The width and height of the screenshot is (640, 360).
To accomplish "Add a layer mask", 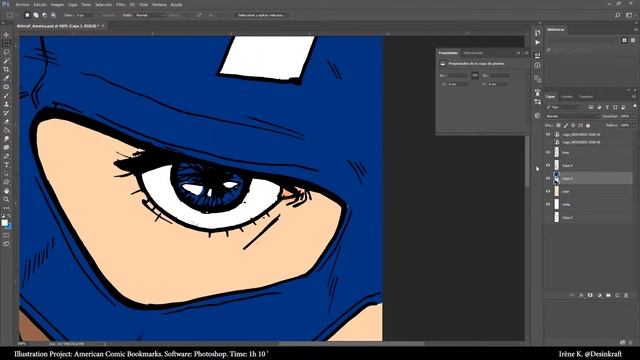I will click(x=590, y=295).
